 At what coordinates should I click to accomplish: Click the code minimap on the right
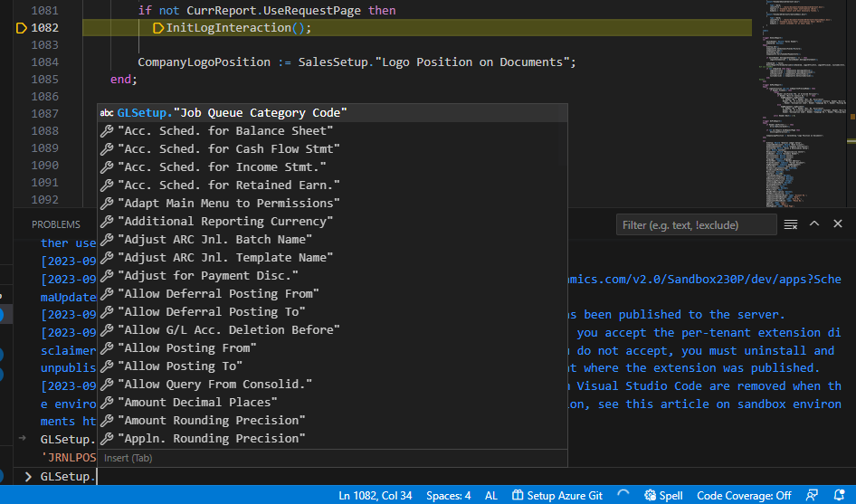pos(805,104)
